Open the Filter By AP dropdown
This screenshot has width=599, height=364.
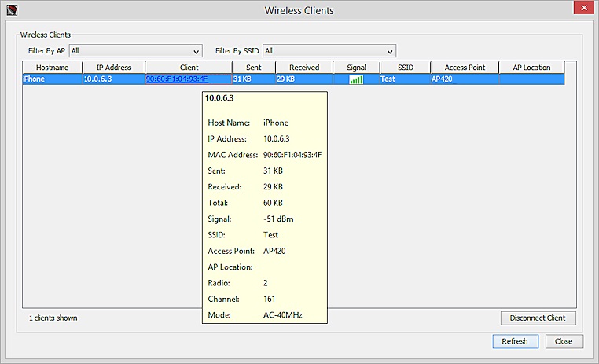pyautogui.click(x=135, y=51)
